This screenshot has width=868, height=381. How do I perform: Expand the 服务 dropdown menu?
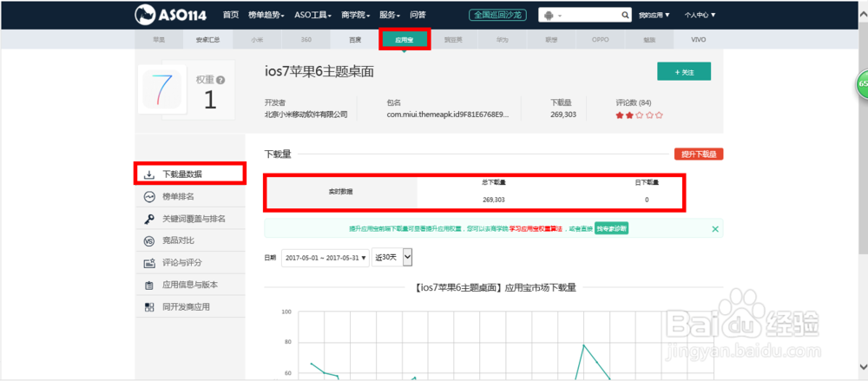[x=391, y=15]
